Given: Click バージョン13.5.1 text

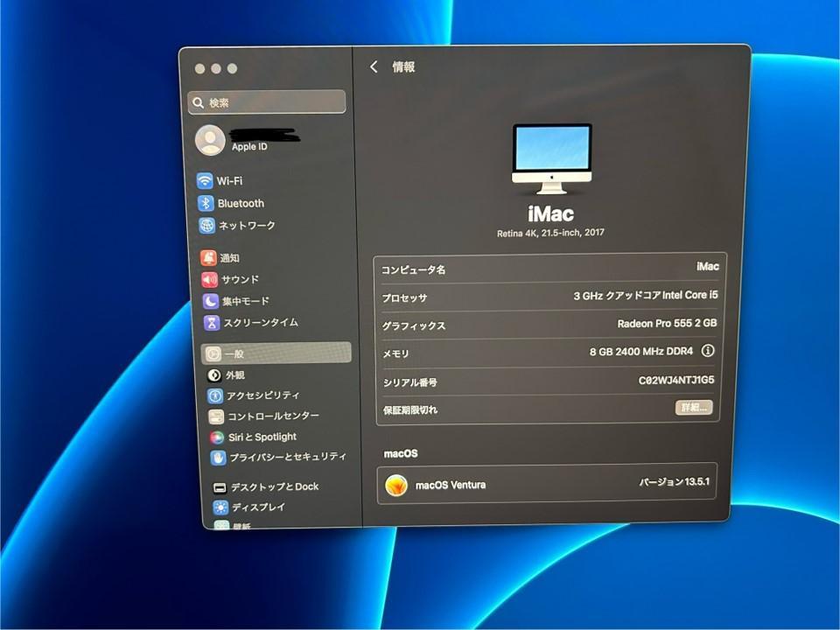Looking at the screenshot, I should [x=675, y=481].
